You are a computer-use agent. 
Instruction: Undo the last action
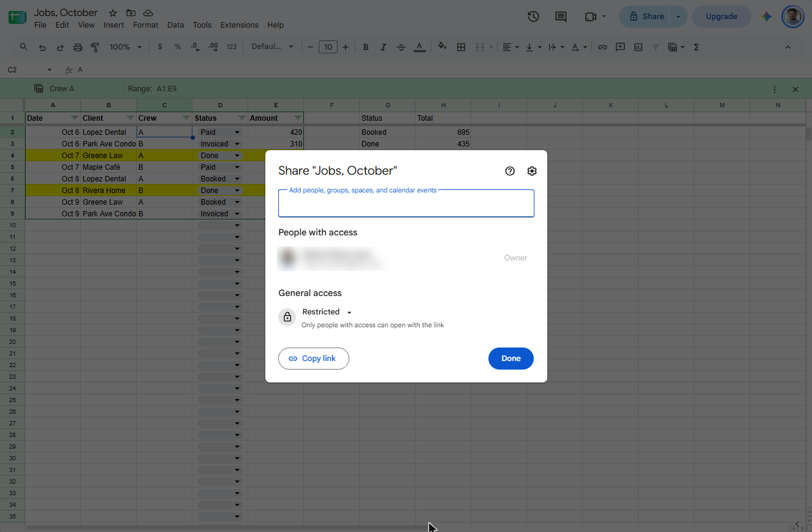[x=42, y=47]
